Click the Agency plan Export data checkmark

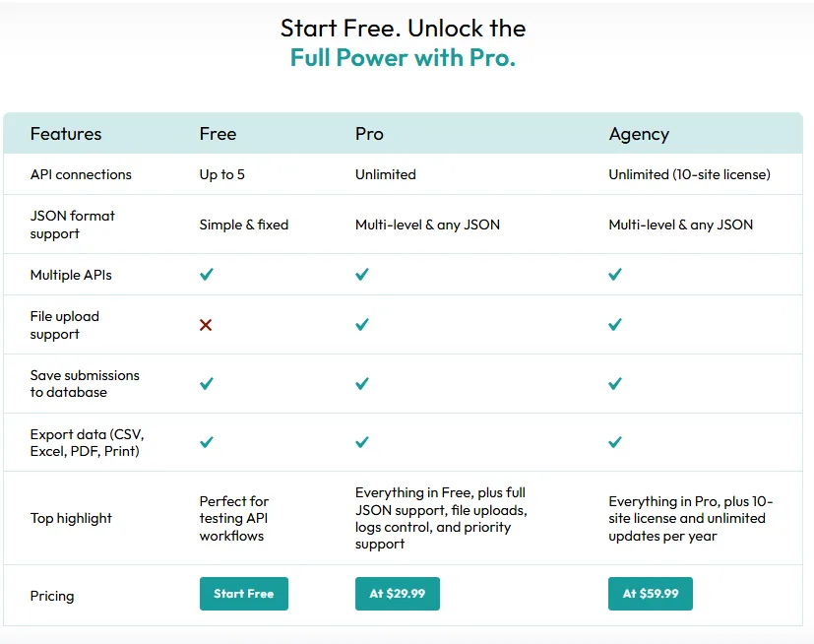point(615,442)
